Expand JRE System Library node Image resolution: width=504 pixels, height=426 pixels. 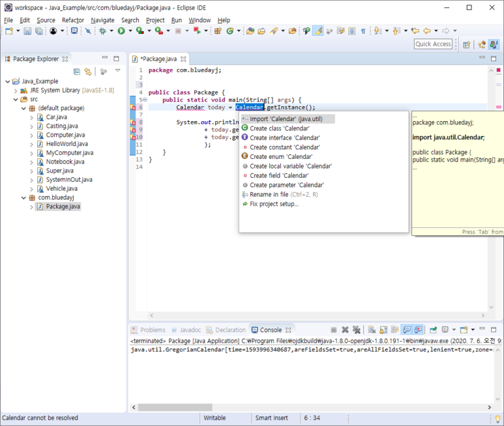pyautogui.click(x=16, y=91)
